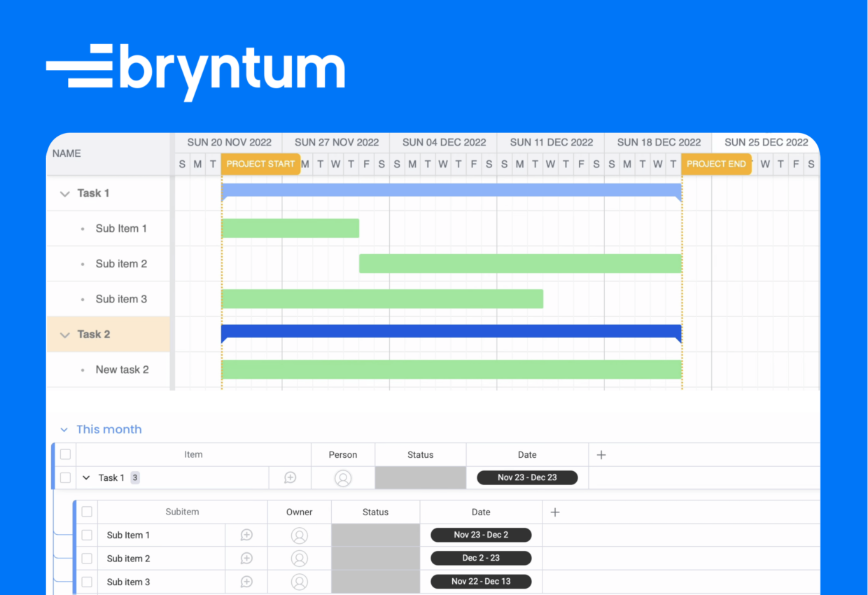
Task: Click the Status column header in items table
Action: coord(421,455)
